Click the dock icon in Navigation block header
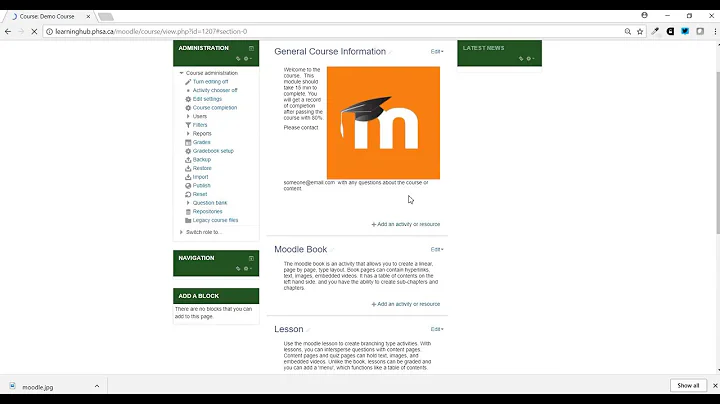This screenshot has width=720, height=404. click(251, 258)
